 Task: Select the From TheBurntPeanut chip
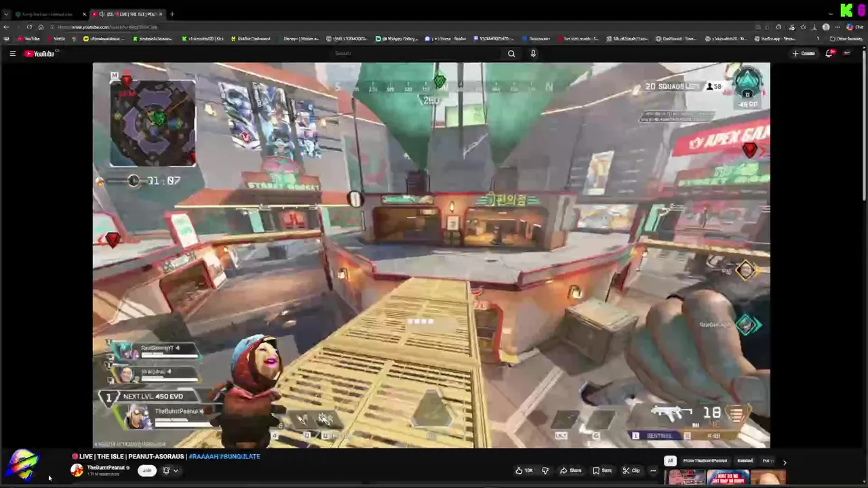pyautogui.click(x=705, y=461)
